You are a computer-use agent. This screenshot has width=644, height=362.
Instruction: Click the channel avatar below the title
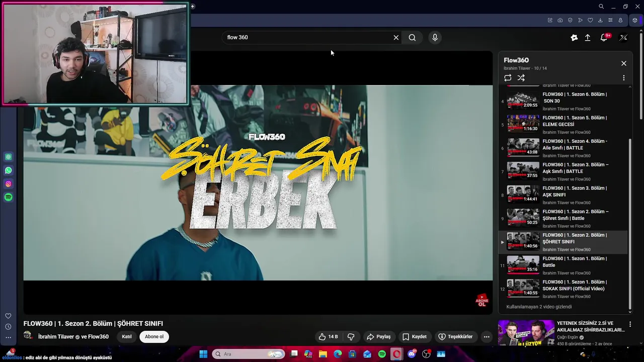28,335
